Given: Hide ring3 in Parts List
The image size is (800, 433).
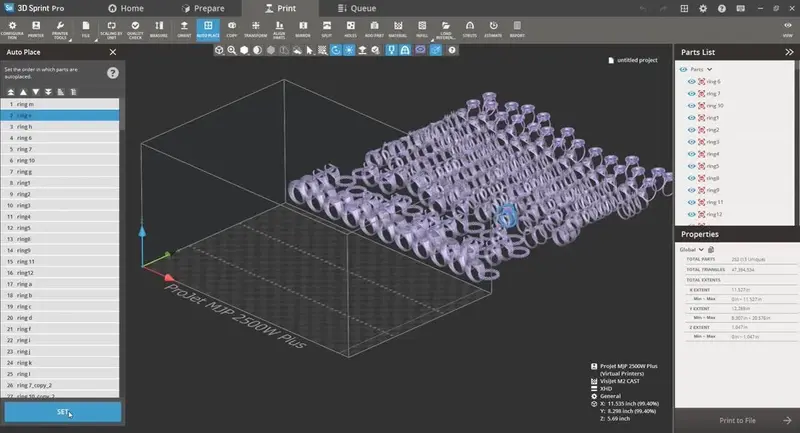Looking at the screenshot, I should pos(691,142).
